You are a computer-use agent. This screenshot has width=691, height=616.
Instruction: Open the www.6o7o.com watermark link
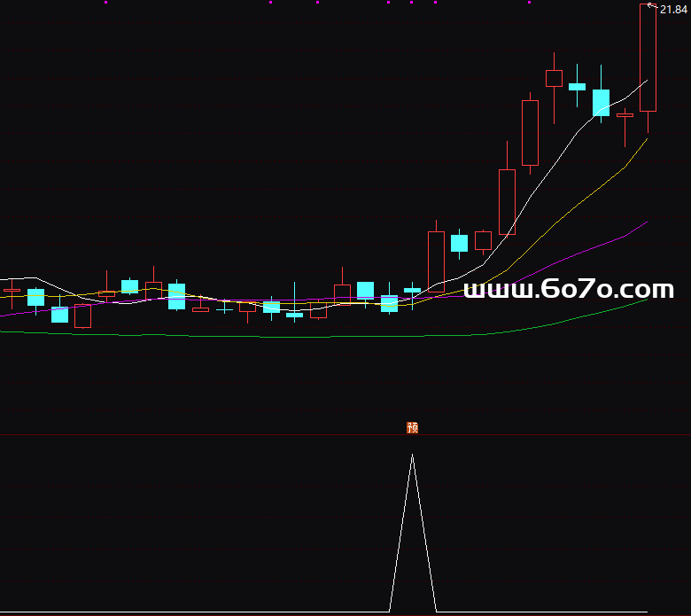tap(569, 290)
